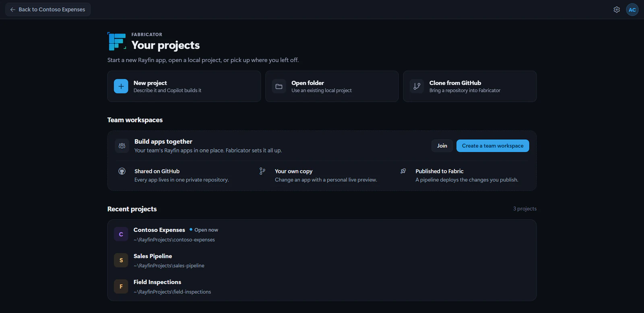The height and width of the screenshot is (313, 644).
Task: Open the settings gear icon
Action: pyautogui.click(x=617, y=10)
